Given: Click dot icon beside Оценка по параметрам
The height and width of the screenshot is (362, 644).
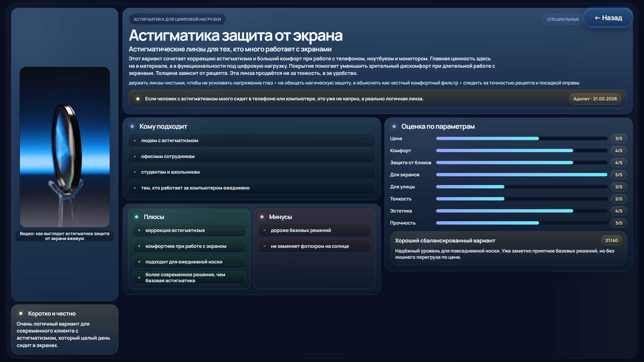Looking at the screenshot, I should (x=394, y=126).
